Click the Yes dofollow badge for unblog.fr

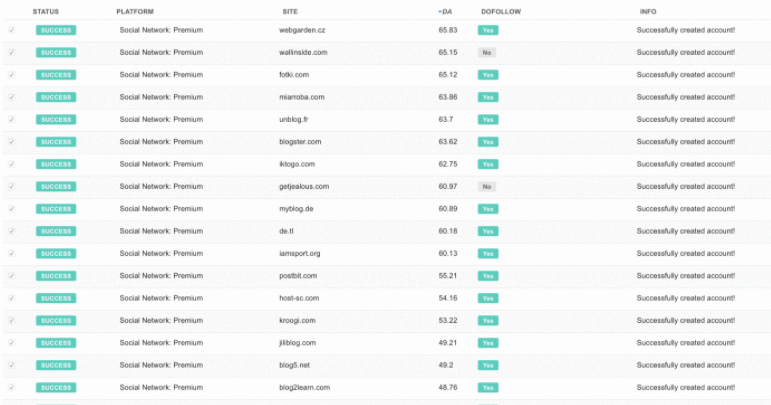(487, 119)
